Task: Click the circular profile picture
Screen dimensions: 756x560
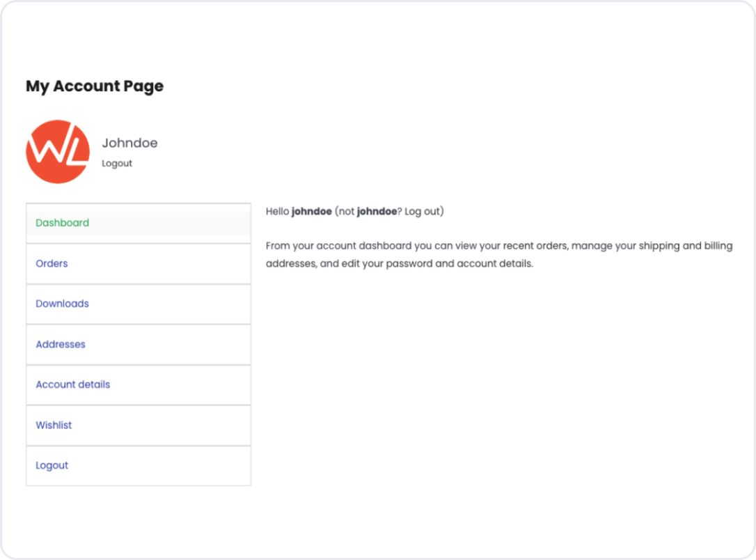Action: coord(58,151)
